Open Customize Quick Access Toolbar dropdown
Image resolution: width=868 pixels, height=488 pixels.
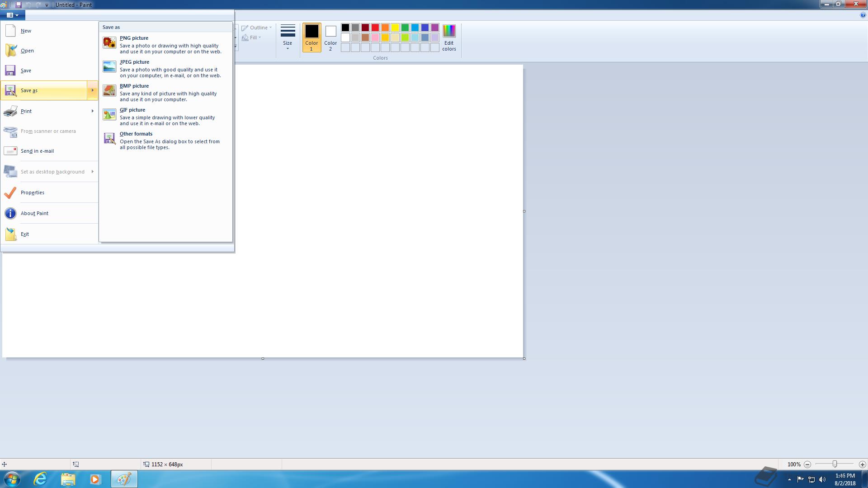coord(47,5)
